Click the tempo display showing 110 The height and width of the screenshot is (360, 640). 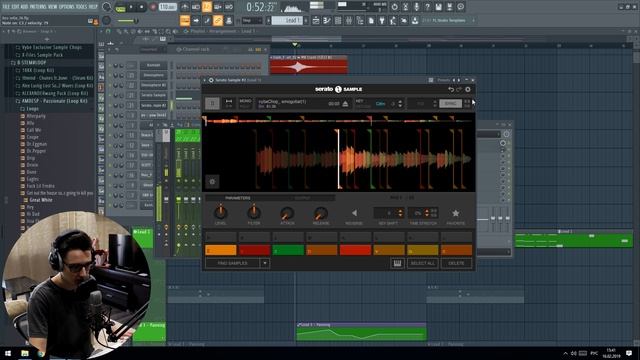(x=167, y=7)
